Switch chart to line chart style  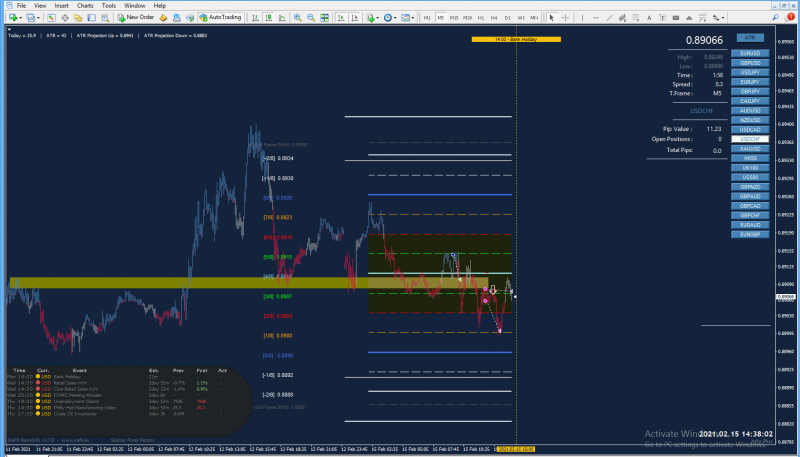(x=282, y=17)
